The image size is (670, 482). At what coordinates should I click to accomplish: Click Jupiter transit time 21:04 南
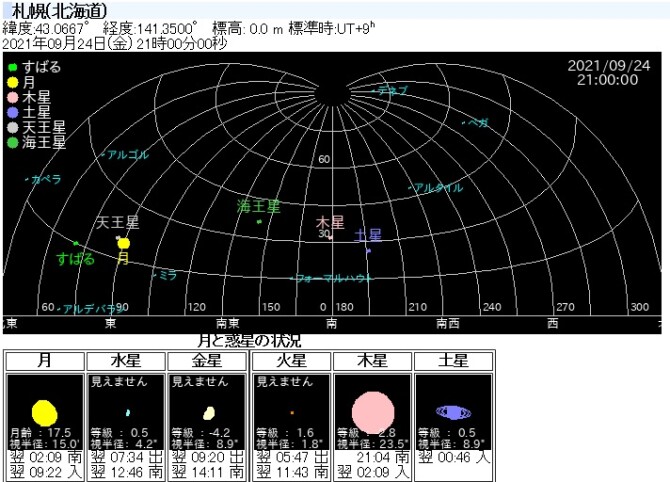pos(383,458)
